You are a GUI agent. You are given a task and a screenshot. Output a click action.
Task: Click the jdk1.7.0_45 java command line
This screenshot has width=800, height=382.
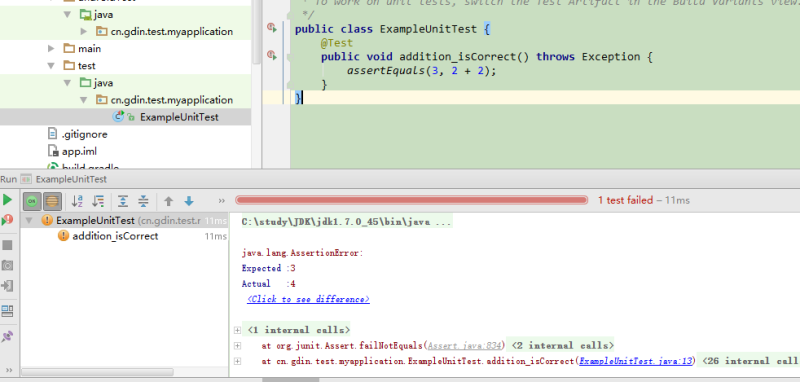[x=346, y=222]
